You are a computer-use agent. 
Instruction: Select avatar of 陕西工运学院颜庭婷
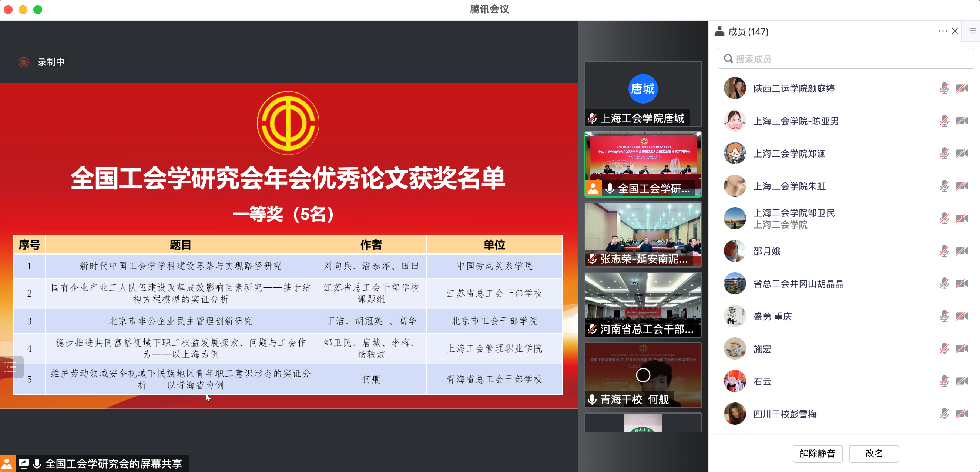coord(734,88)
